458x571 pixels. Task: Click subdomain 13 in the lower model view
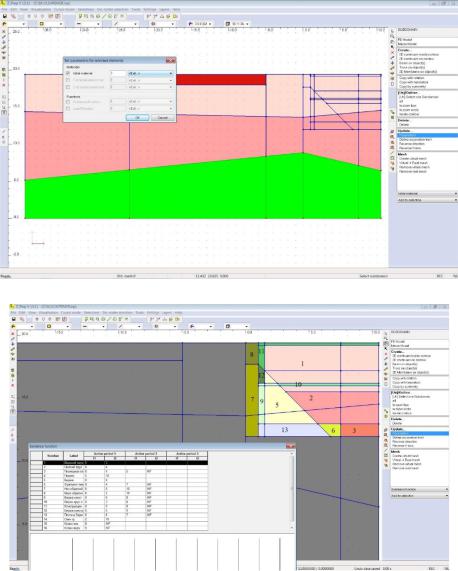click(285, 430)
